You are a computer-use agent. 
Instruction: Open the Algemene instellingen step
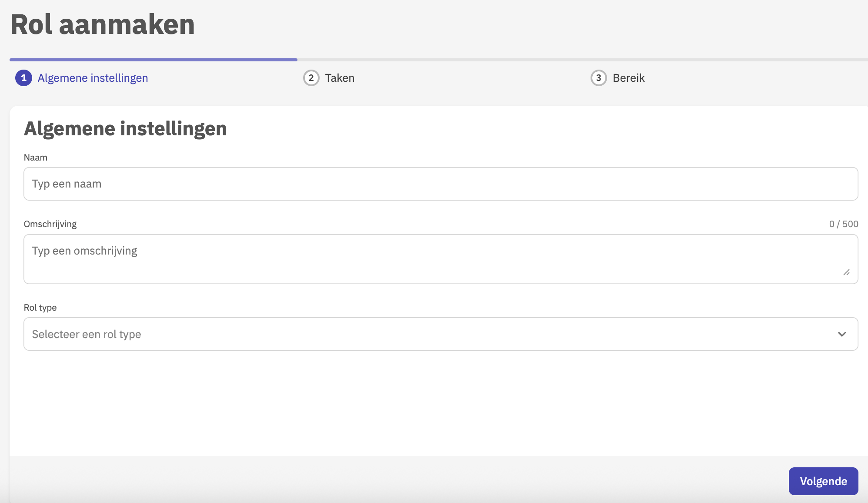point(93,78)
